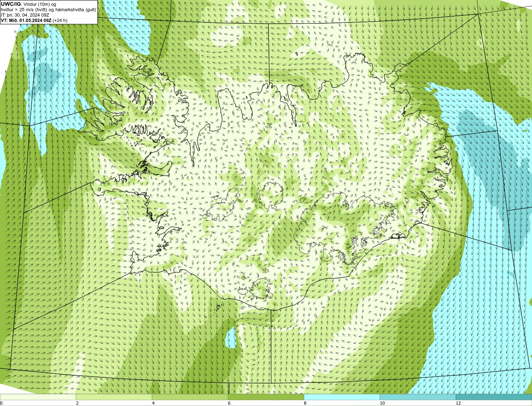Click the legend scale label "8"
Viewport: 532px width, 406px height.
coord(305,403)
